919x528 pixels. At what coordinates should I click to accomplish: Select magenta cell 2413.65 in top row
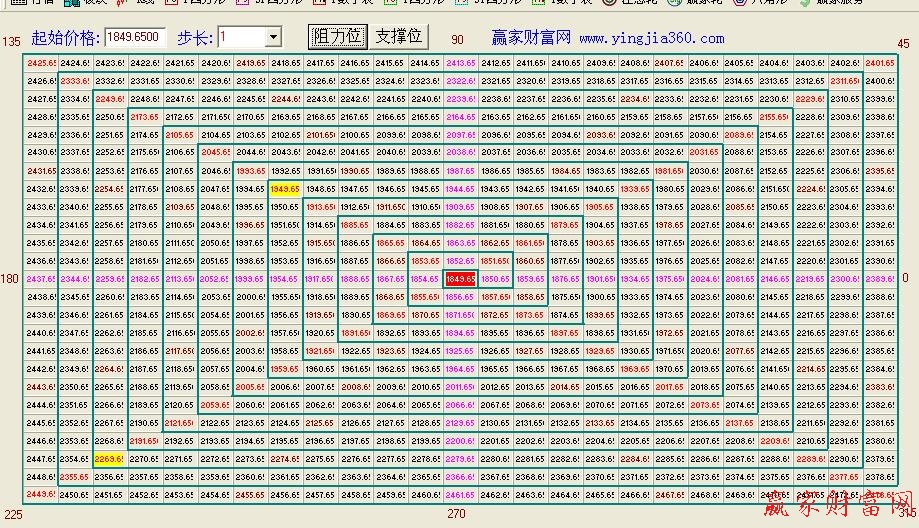460,63
